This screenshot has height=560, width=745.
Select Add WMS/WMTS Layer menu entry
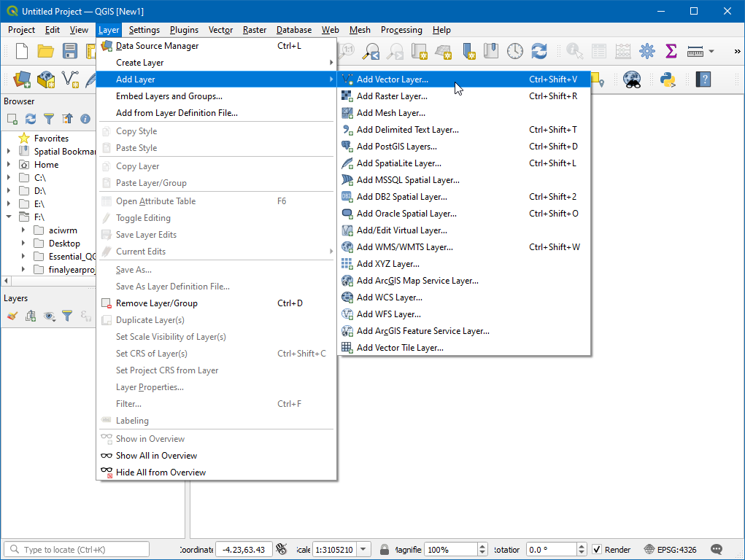coord(404,247)
